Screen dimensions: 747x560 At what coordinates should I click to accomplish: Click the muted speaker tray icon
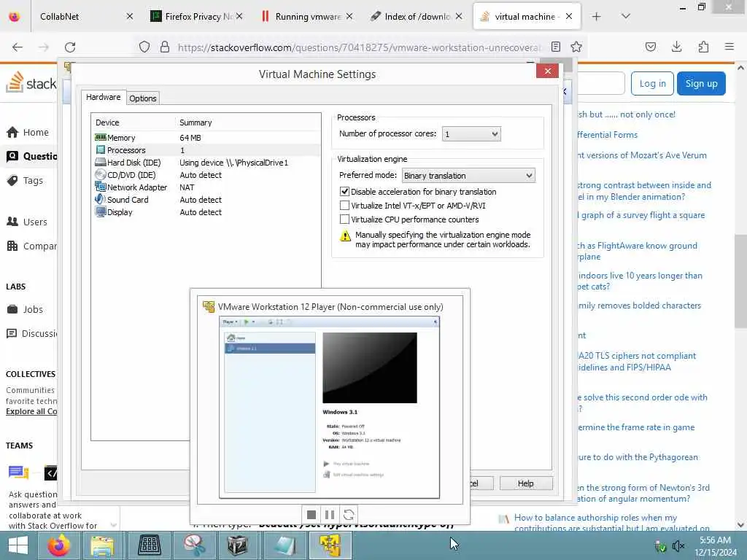[678, 546]
